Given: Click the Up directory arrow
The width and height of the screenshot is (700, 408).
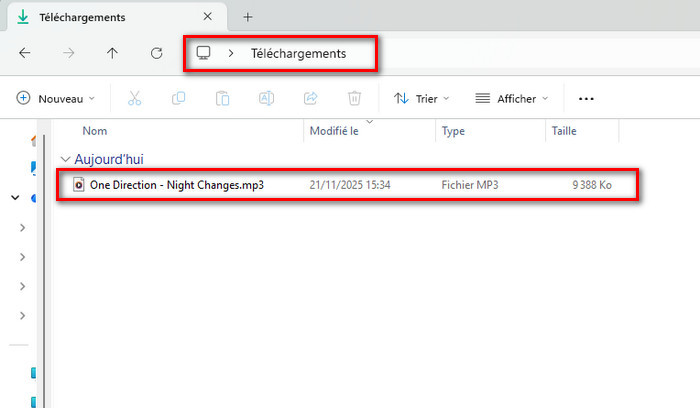Looking at the screenshot, I should click(112, 53).
